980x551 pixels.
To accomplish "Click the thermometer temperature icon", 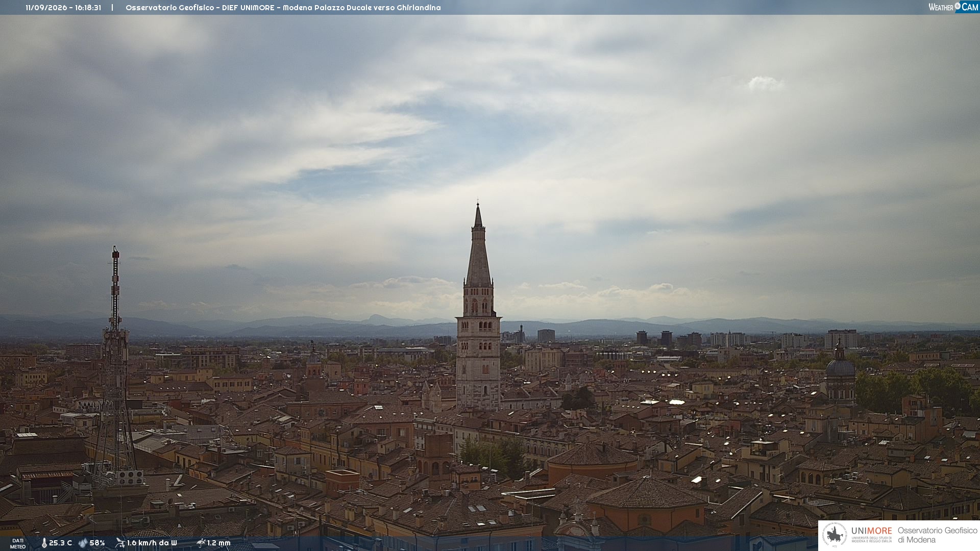I will pos(44,543).
